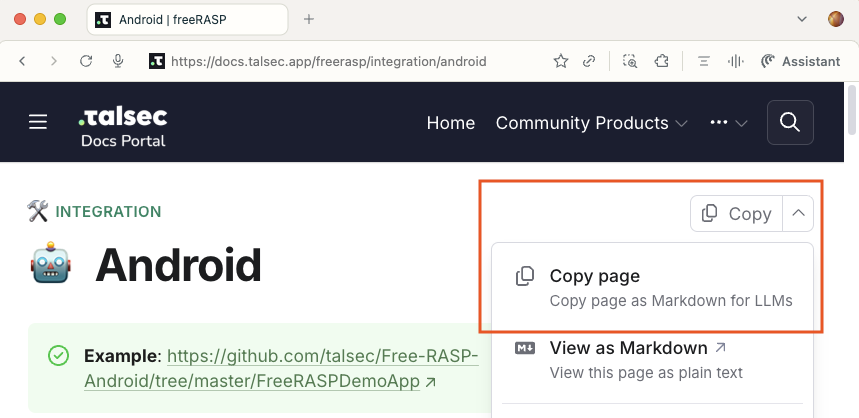
Task: Show the tab list chevron
Action: [x=801, y=19]
